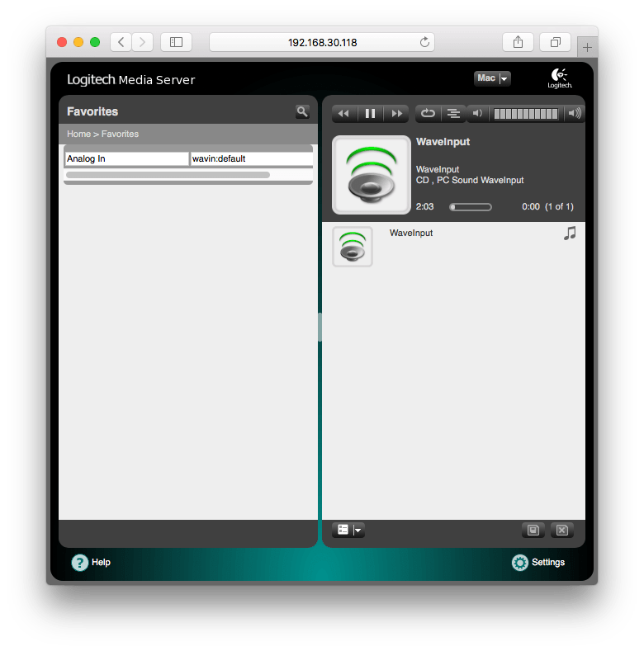Open playlist view options dropdown
Viewport: 644px width, 651px height.
tap(348, 530)
